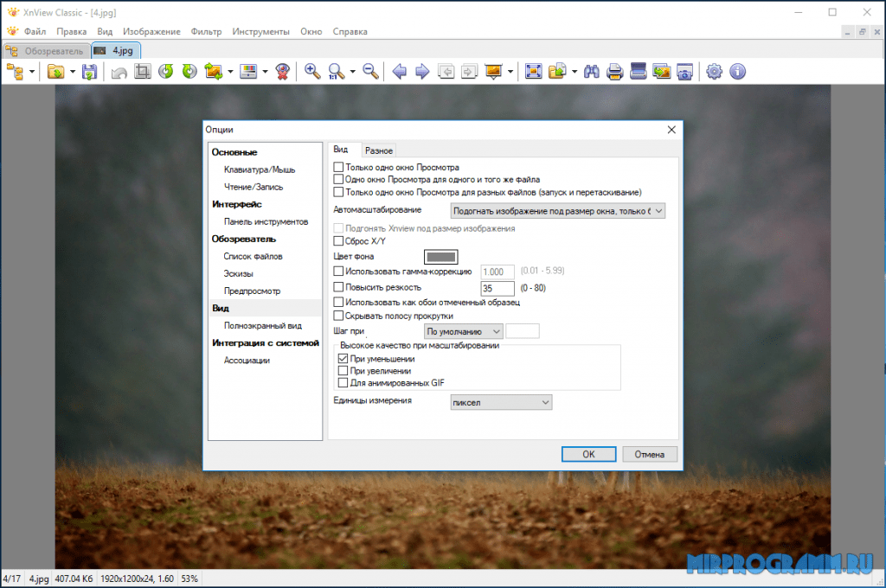Expand the browser tree icon dropdown arrow

(32, 72)
